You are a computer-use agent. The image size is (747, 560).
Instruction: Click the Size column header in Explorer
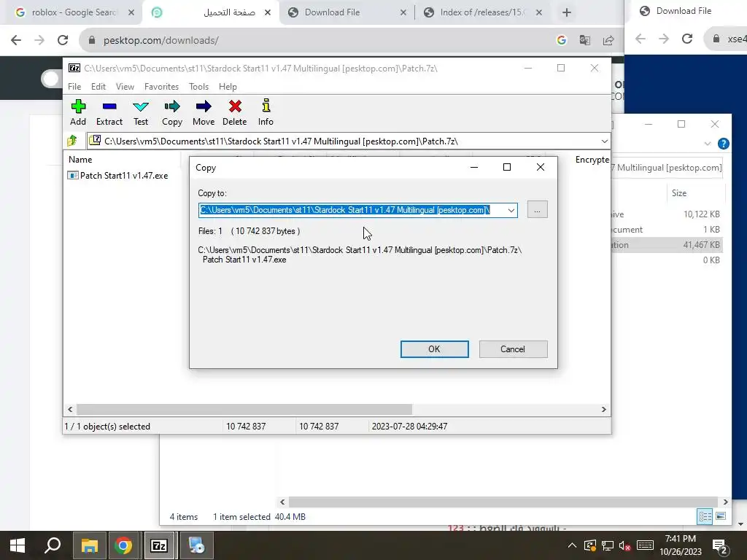679,192
